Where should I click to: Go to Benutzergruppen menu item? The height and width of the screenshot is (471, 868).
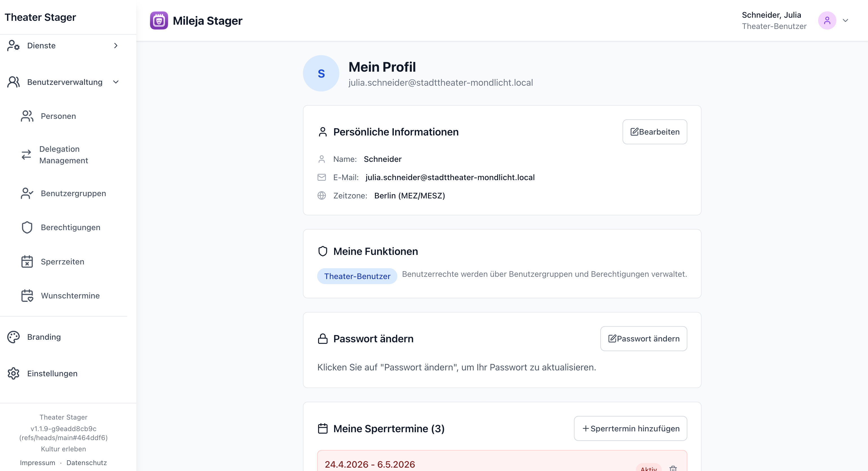tap(73, 194)
